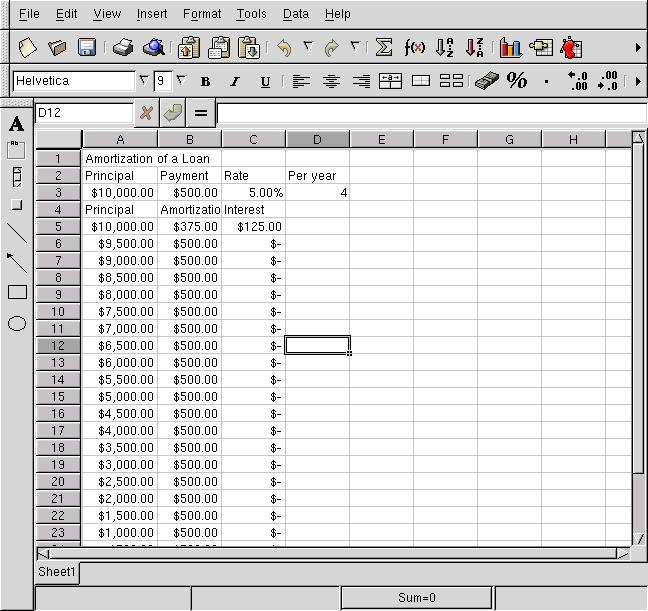
Task: Apply money format with the cash icon
Action: [x=487, y=81]
